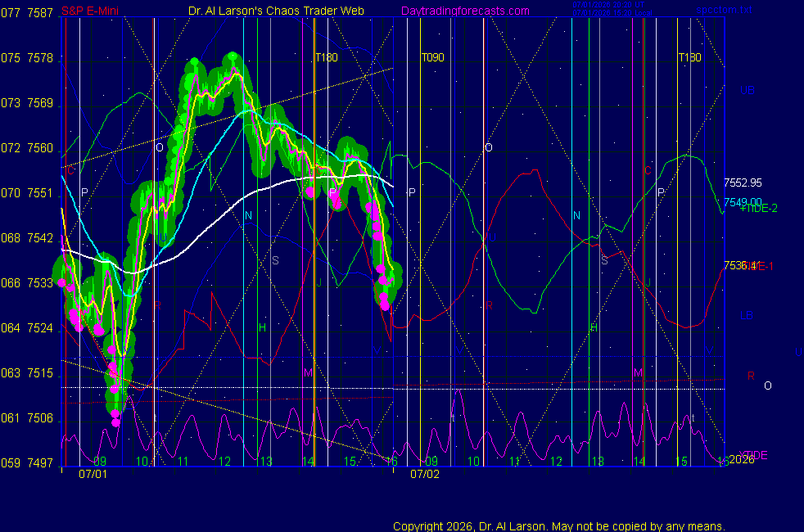Click the cyan N label in the 07/01 session

pos(248,215)
